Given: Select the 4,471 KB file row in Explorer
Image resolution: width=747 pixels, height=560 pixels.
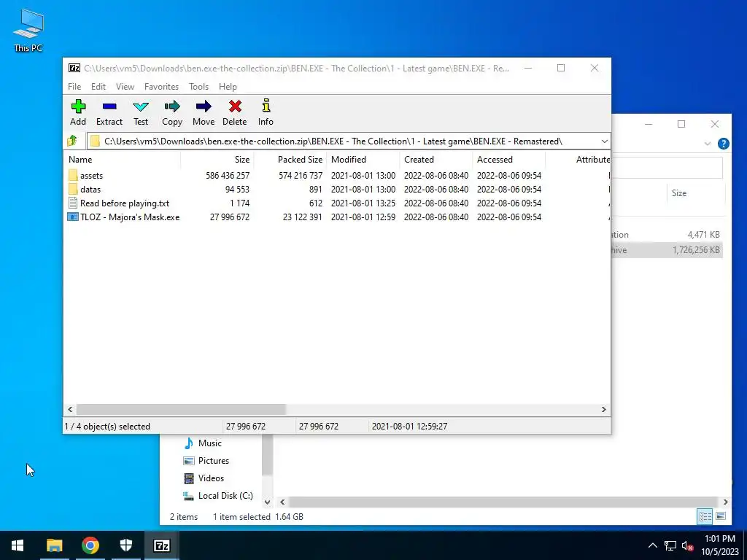Looking at the screenshot, I should pyautogui.click(x=667, y=235).
